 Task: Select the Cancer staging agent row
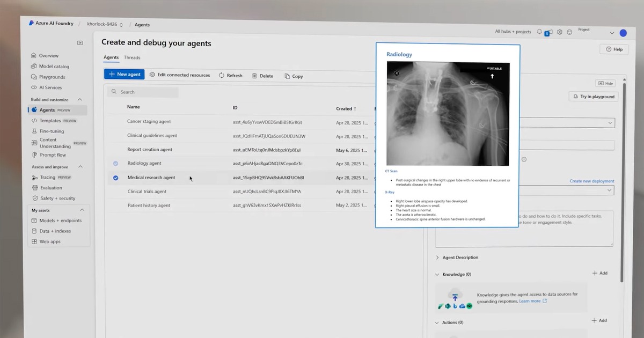coord(149,122)
